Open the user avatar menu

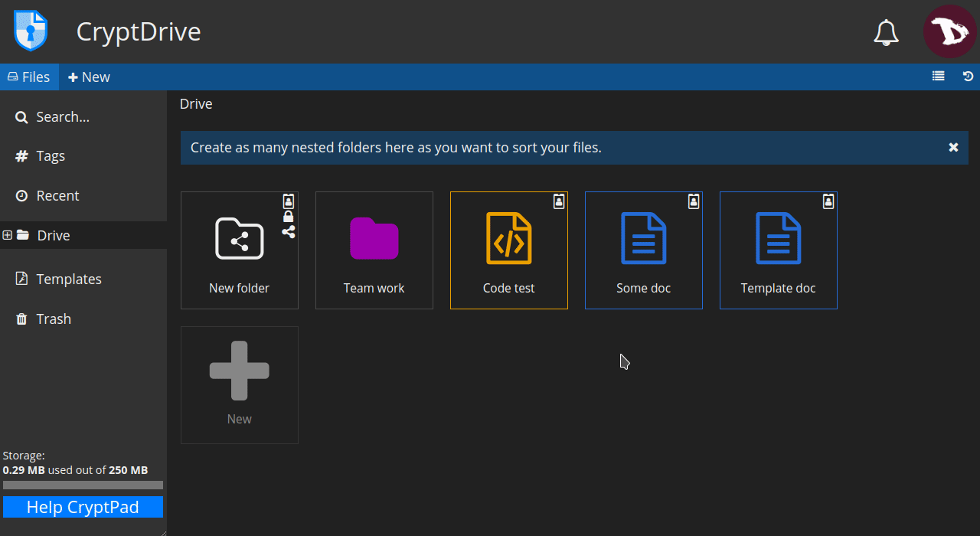pos(949,32)
